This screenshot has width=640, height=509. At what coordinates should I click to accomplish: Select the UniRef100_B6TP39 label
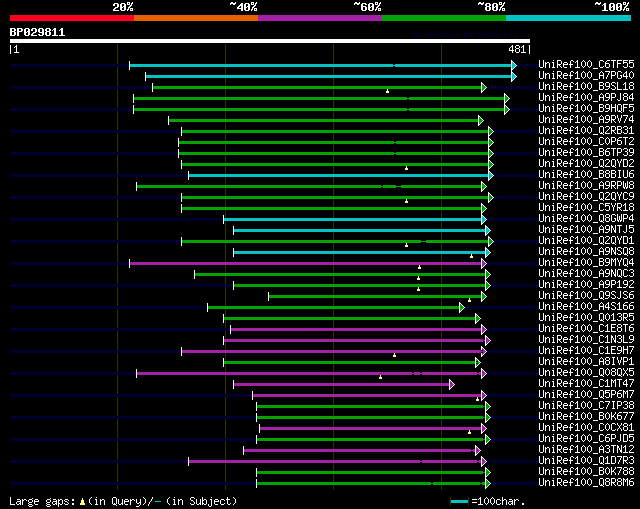tap(586, 152)
